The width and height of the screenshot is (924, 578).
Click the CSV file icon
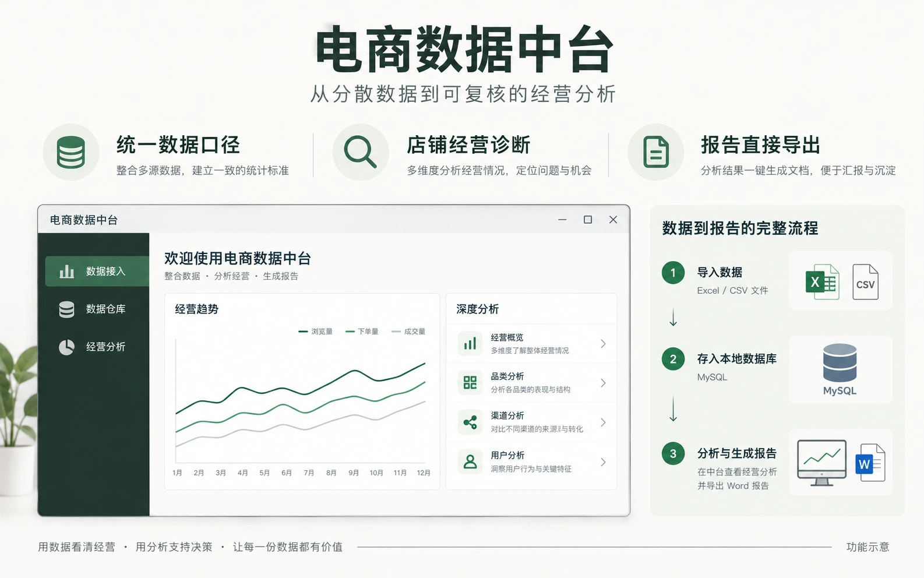(865, 282)
